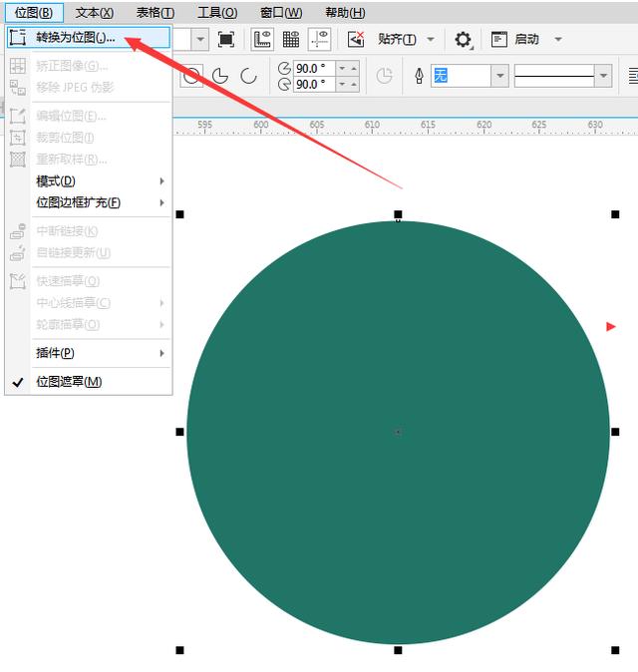This screenshot has width=638, height=672.
Task: Click the top-center selection handle
Action: click(x=398, y=214)
